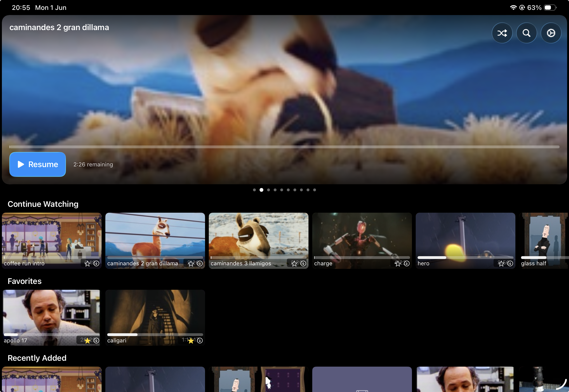Select the highlighted second carousel page dot
Screen dimensions: 569x392
click(261, 190)
